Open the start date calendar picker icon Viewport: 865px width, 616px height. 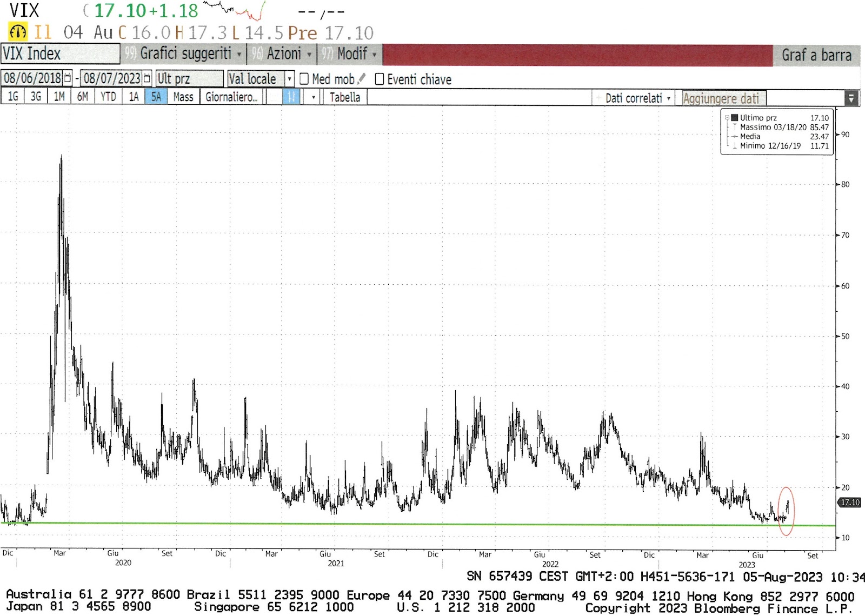click(68, 78)
